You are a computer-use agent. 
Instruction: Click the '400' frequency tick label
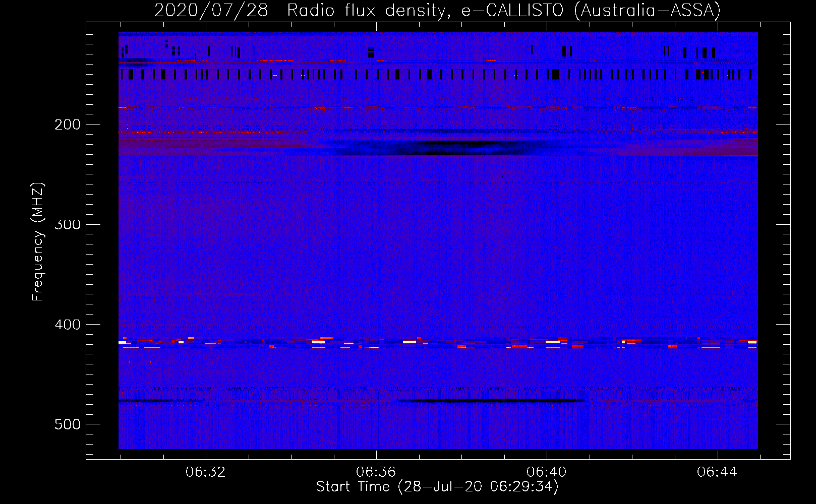[x=68, y=325]
